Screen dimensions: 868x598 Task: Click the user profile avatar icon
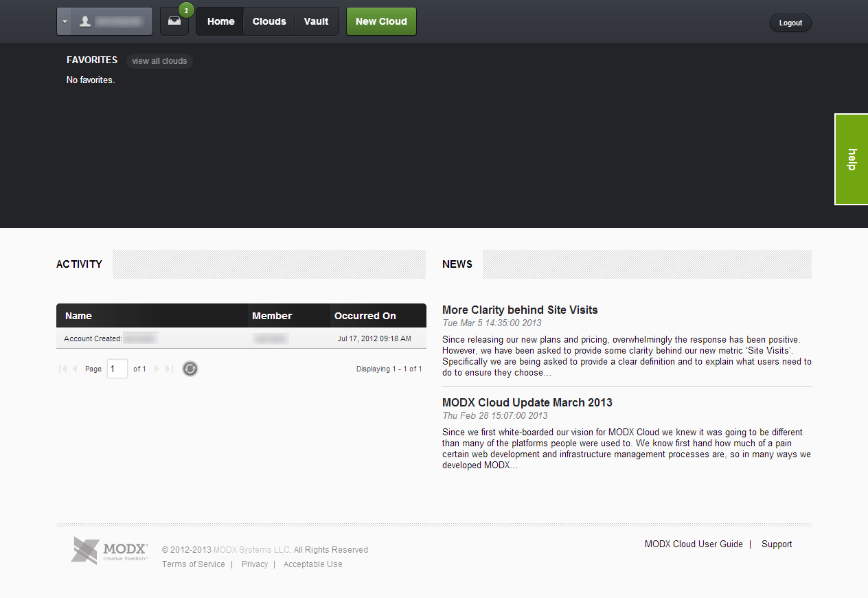pyautogui.click(x=85, y=21)
